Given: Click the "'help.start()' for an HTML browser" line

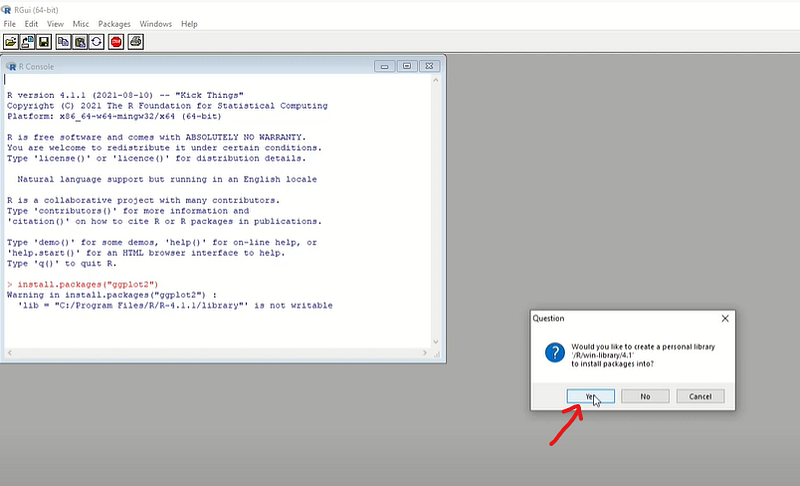Looking at the screenshot, I should click(x=146, y=253).
